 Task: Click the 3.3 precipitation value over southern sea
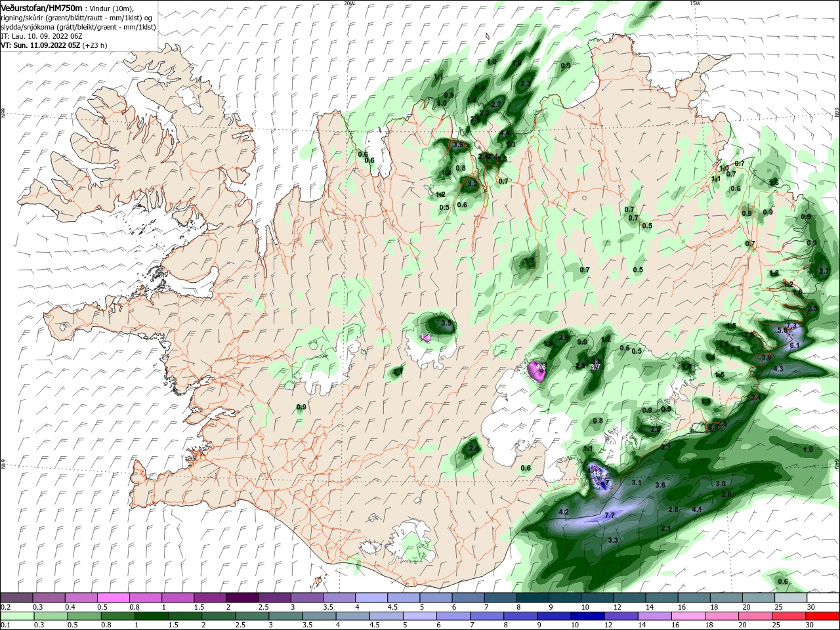[x=614, y=540]
